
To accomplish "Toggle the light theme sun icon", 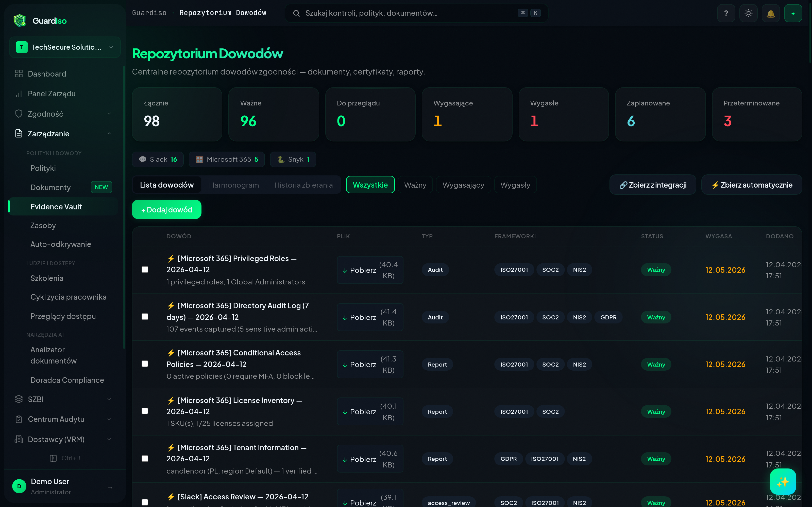I will tap(748, 13).
